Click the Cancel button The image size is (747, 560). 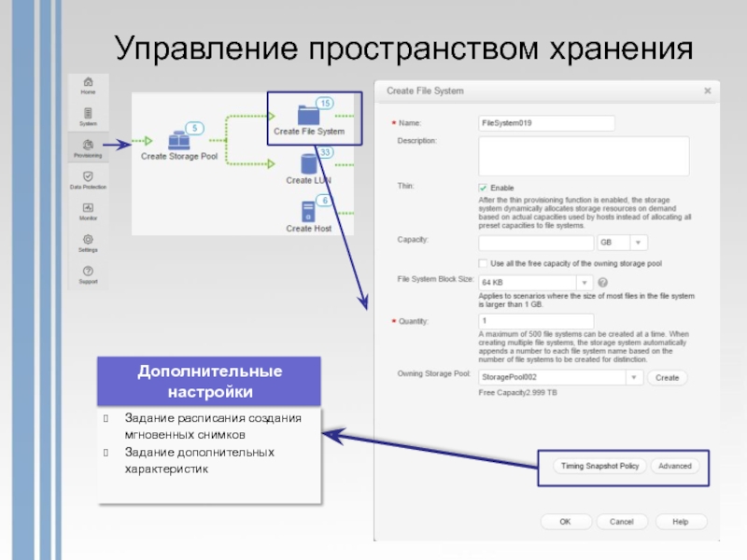pos(622,522)
